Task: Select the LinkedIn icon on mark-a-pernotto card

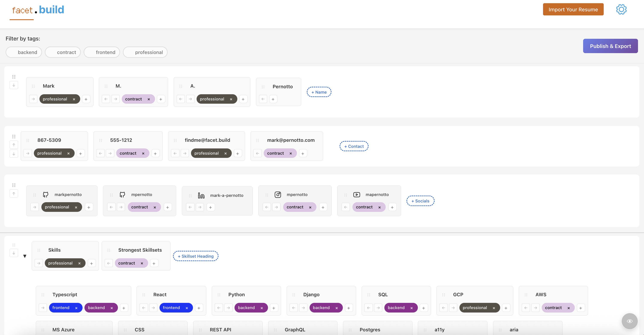Action: 201,195
